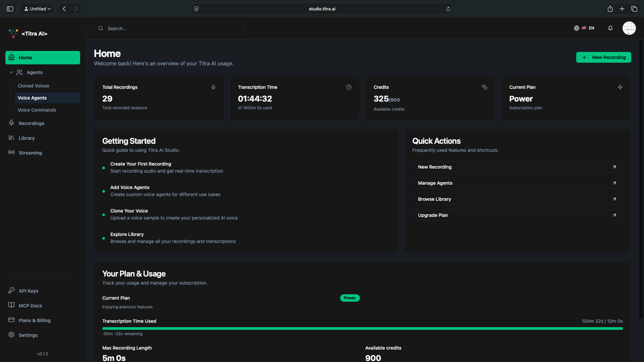Open the user profile avatar
Screen dimensions: 644x362
tap(629, 28)
